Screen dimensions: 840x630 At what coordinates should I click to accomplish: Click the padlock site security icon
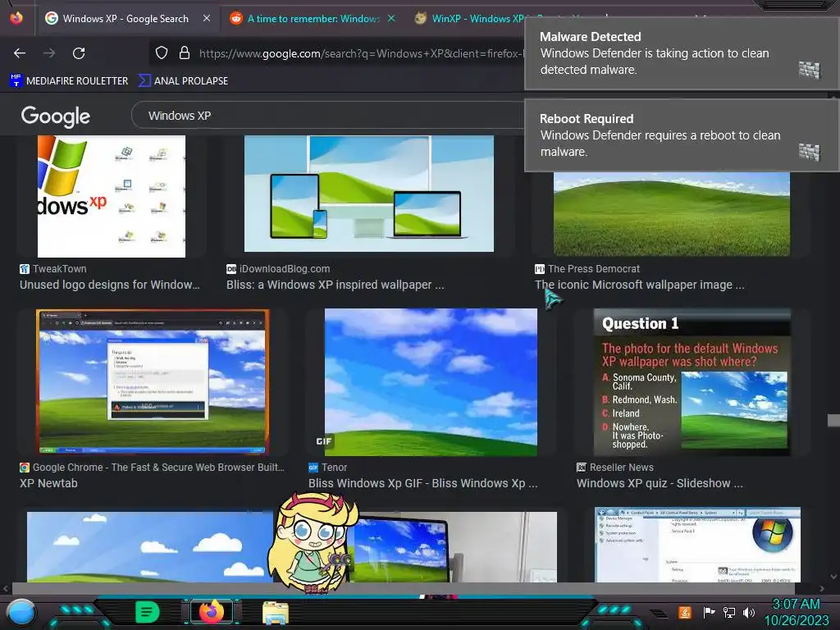[x=185, y=52]
